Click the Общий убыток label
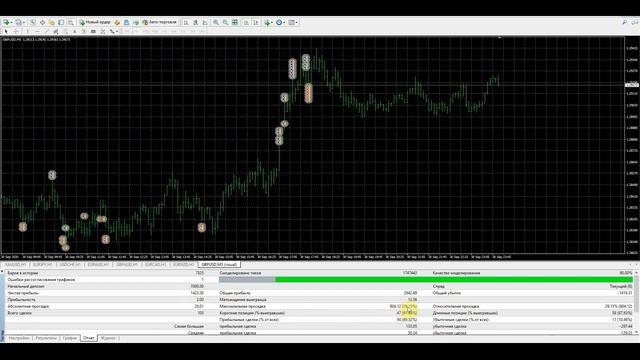Image resolution: width=640 pixels, height=360 pixels. pos(447,293)
